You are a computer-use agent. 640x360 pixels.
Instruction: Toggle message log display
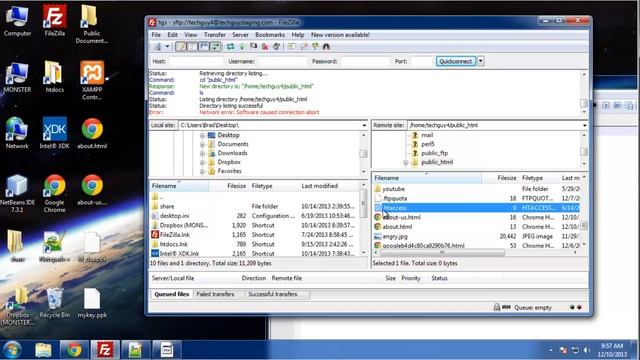[180, 47]
